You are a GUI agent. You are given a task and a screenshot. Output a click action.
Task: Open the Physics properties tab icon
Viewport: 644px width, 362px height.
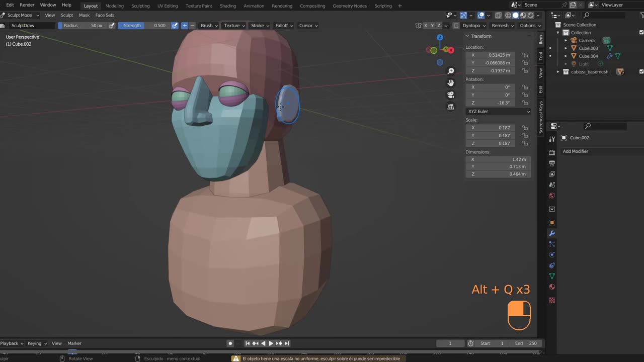[552, 254]
